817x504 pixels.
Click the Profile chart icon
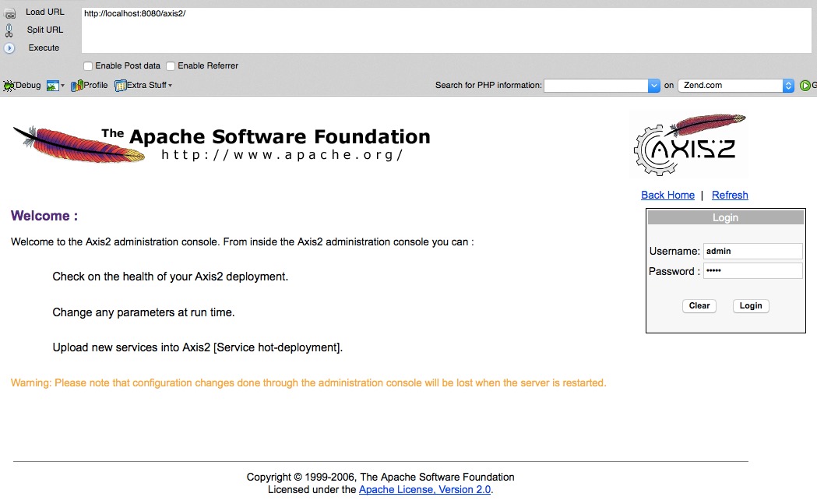(x=76, y=86)
